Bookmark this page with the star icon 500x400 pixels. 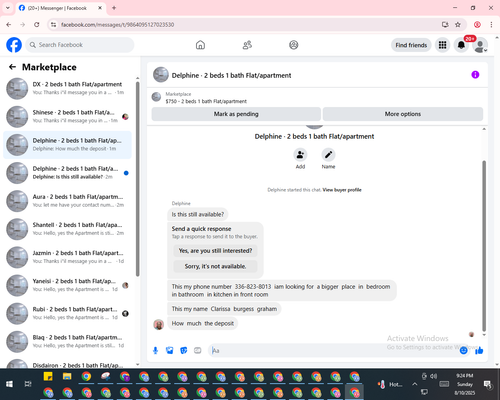(x=458, y=25)
